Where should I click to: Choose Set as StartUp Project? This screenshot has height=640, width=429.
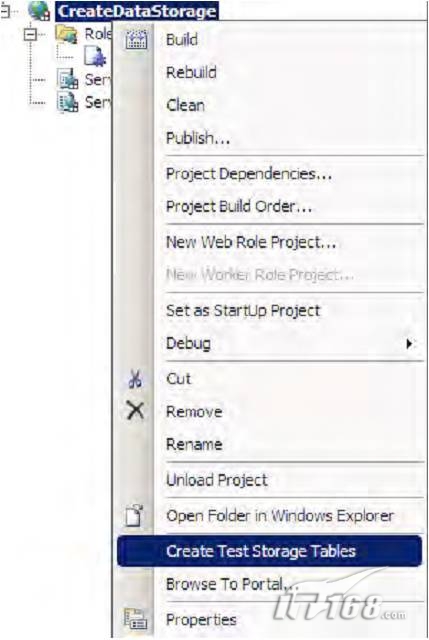point(243,311)
